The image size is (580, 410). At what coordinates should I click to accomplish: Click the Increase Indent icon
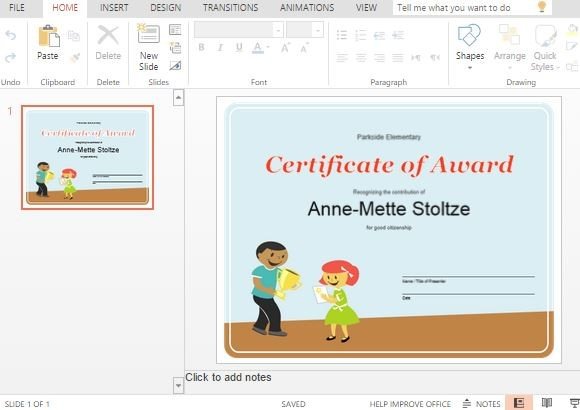398,36
